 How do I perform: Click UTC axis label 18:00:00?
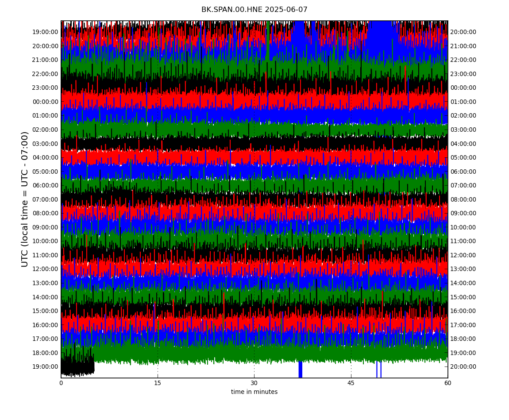pyautogui.click(x=46, y=353)
